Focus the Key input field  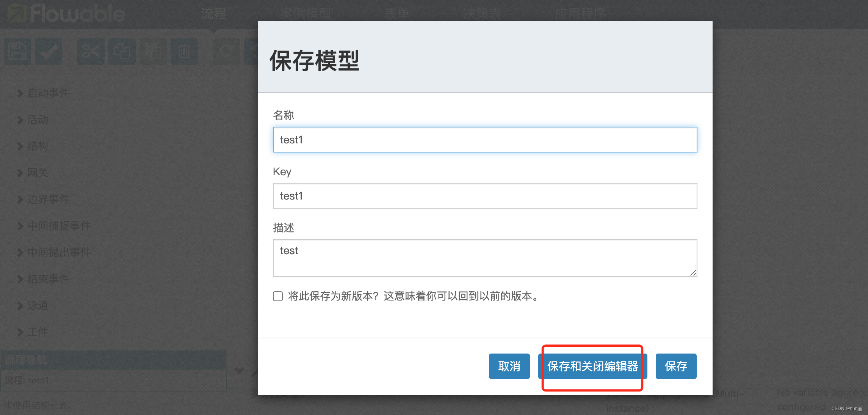tap(485, 196)
